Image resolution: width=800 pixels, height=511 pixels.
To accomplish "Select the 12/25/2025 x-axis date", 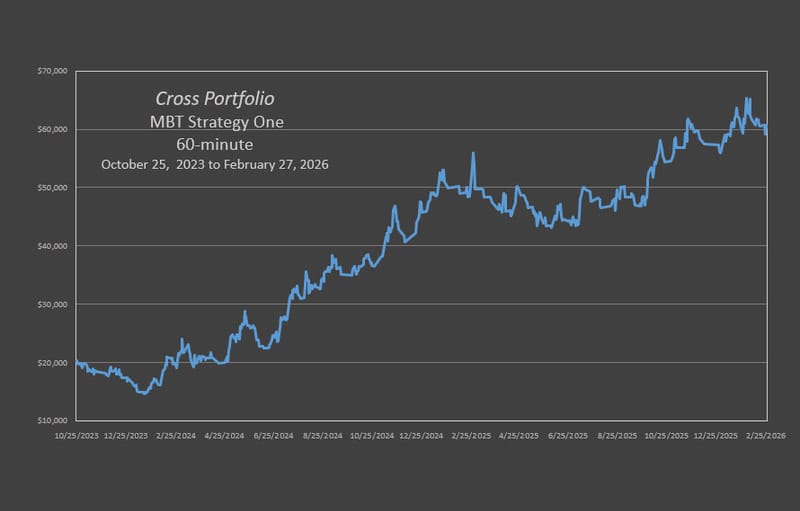I will tap(713, 436).
